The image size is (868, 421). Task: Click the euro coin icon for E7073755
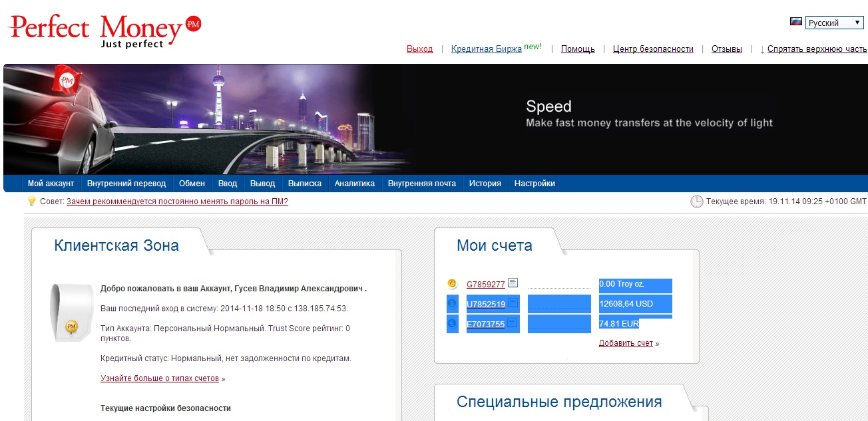452,324
